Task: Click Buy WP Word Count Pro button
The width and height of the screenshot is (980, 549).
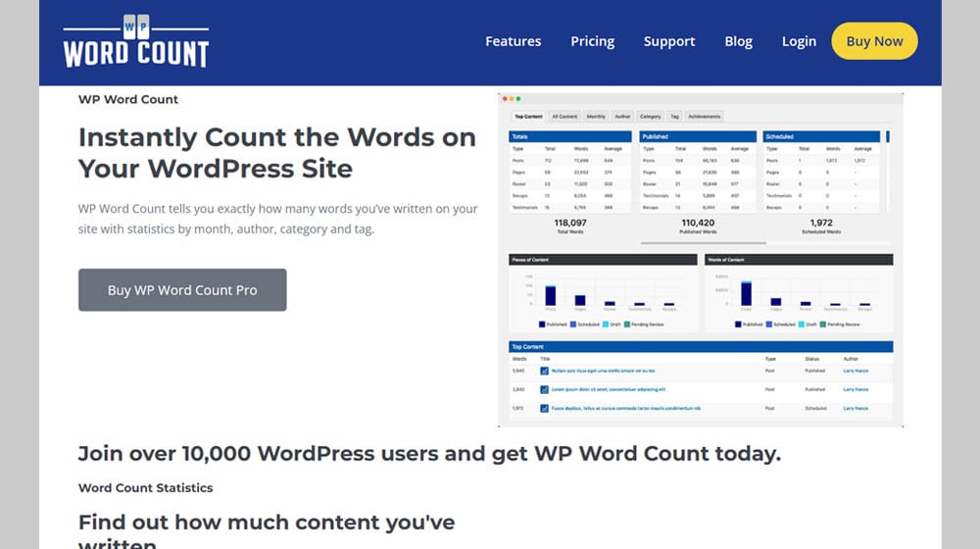Action: [182, 290]
